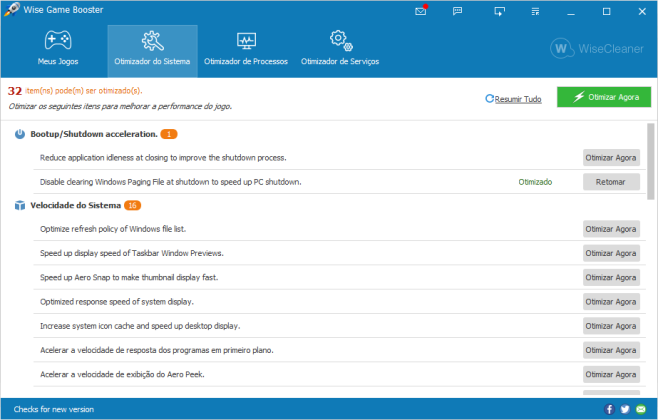Open the settings menu list icon

pos(535,11)
